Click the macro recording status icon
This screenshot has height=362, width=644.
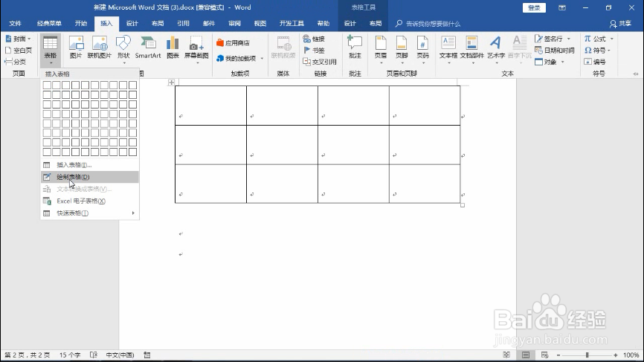147,355
